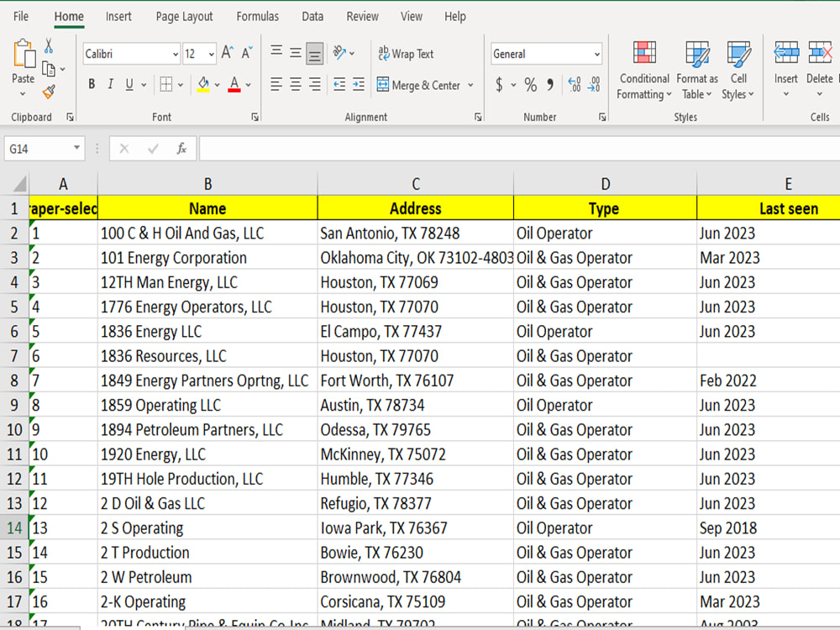840x630 pixels.
Task: Toggle Italic formatting
Action: 110,84
